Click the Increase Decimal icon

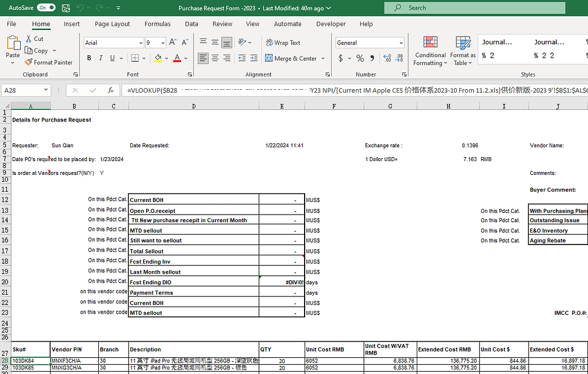[387, 58]
